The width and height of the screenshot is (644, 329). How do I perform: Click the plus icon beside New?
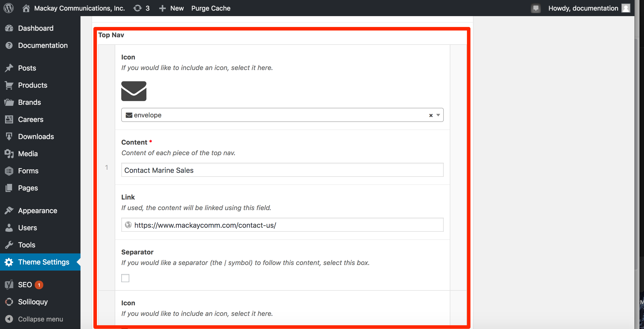pyautogui.click(x=163, y=8)
